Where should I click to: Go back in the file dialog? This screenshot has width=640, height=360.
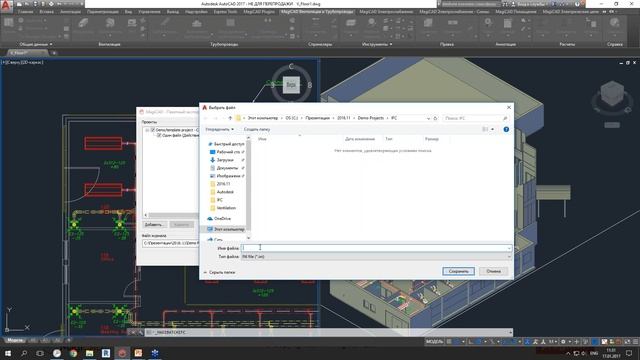[206, 118]
